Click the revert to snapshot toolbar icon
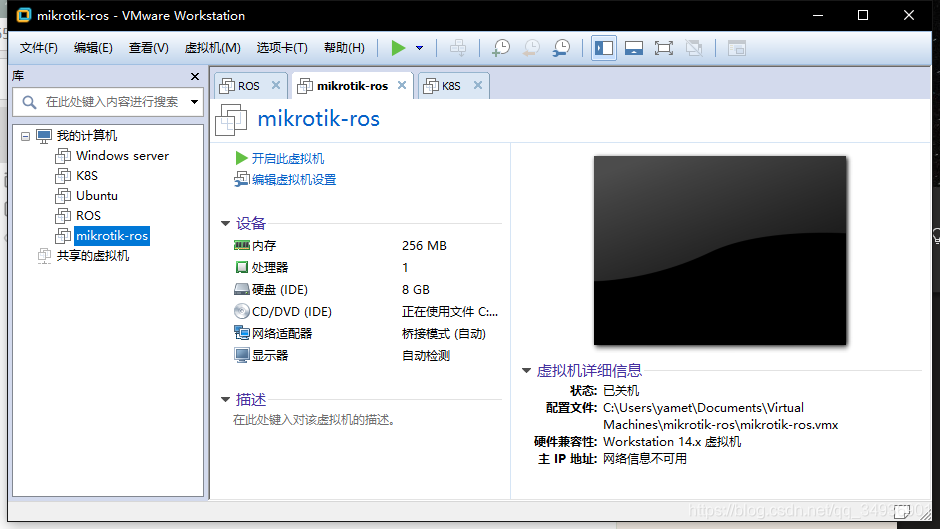940x529 pixels. (x=531, y=48)
